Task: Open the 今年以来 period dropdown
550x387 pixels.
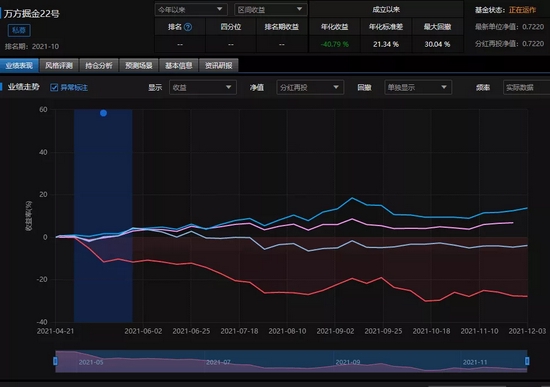Action: pos(191,9)
